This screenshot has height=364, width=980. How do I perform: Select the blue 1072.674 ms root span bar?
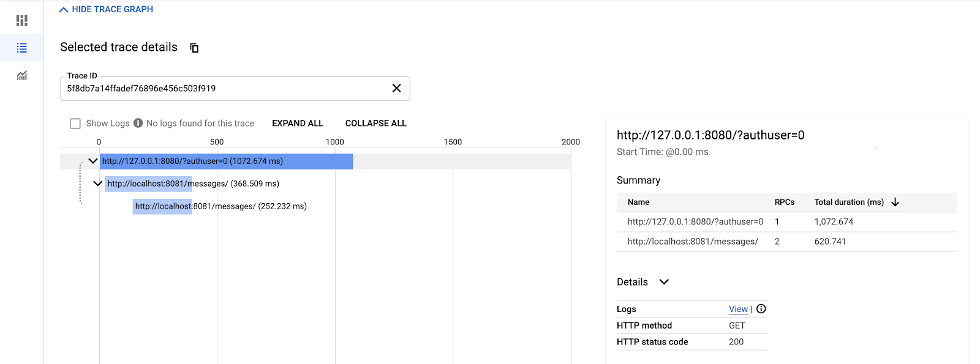226,161
